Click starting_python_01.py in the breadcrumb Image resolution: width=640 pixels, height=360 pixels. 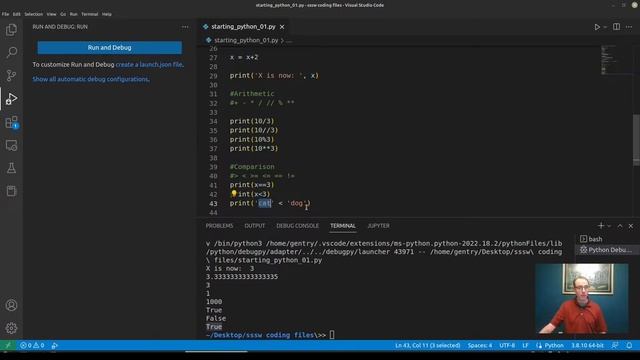click(246, 40)
